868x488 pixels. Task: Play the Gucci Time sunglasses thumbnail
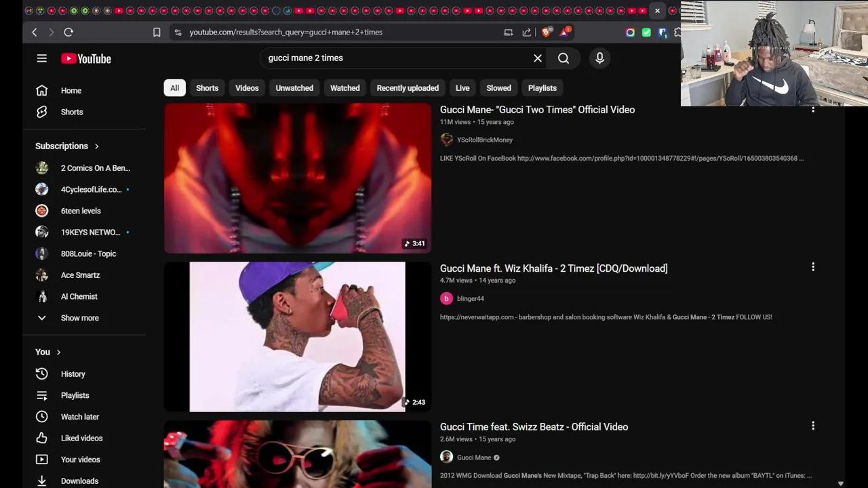pyautogui.click(x=297, y=454)
